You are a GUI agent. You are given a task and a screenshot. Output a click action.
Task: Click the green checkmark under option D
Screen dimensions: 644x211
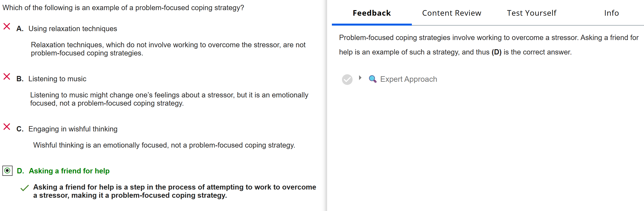(x=25, y=188)
